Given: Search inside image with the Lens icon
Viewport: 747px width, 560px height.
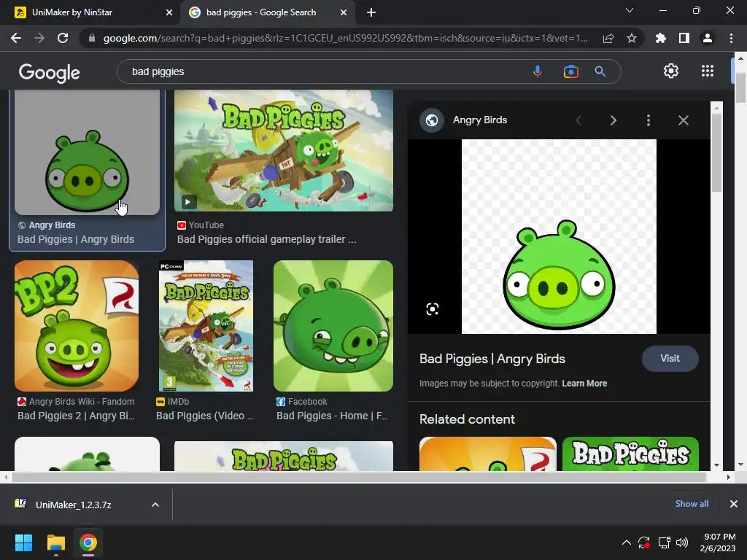Looking at the screenshot, I should 432,309.
